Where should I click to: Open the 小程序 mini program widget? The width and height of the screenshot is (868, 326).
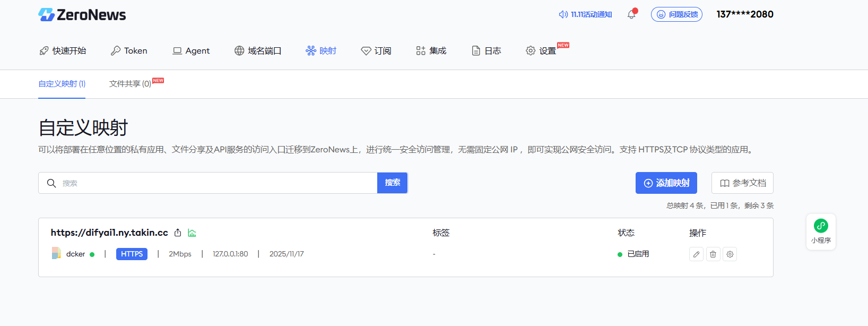click(x=821, y=231)
